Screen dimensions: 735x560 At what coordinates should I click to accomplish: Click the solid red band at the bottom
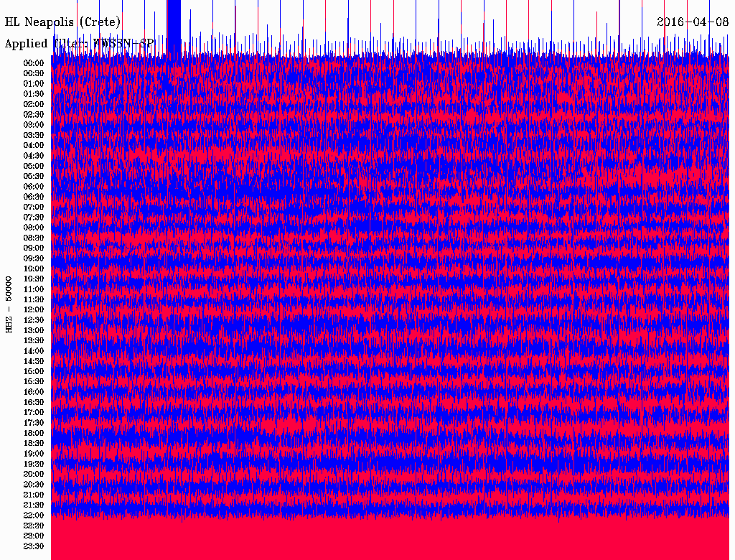[x=391, y=537]
